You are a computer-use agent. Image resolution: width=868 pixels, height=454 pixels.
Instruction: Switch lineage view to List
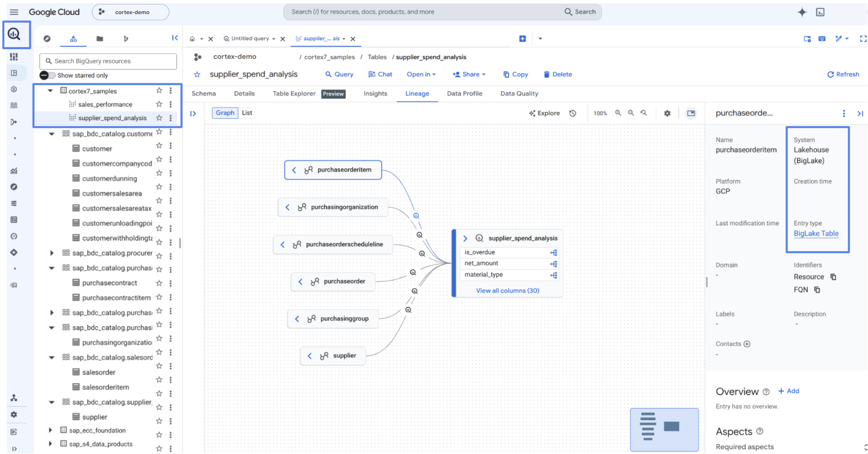click(247, 113)
